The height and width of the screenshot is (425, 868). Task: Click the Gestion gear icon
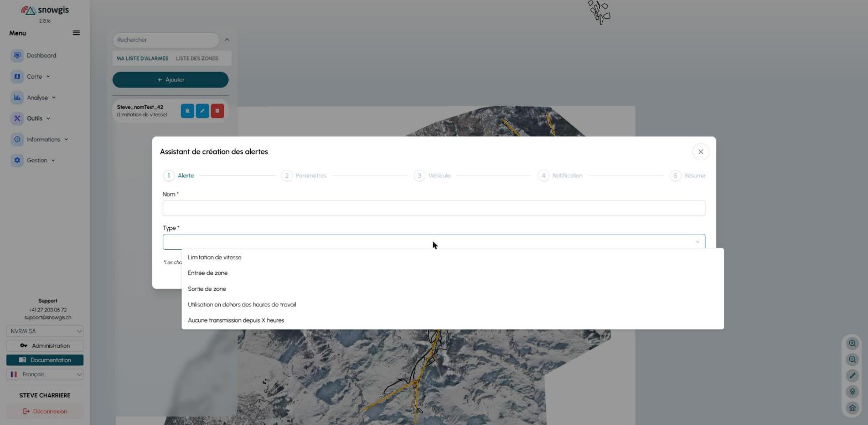[x=17, y=161]
